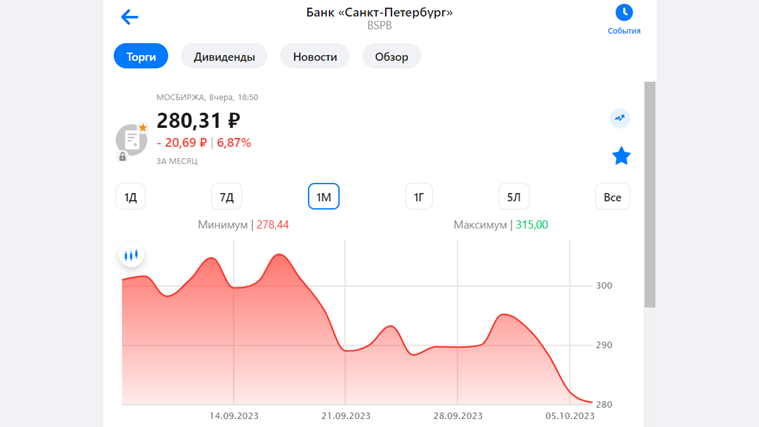Click the 290 price axis label
759x427 pixels.
[x=604, y=345]
